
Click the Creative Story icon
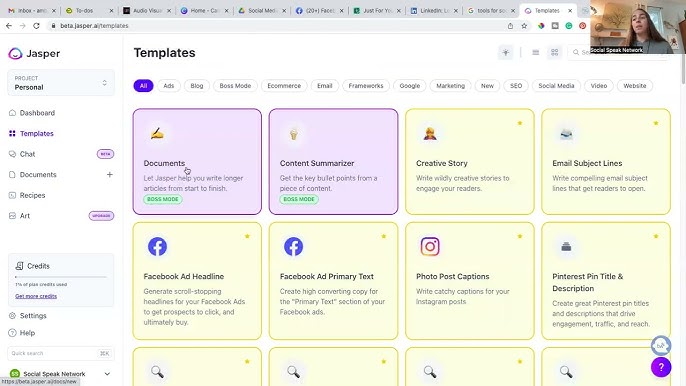pyautogui.click(x=430, y=133)
